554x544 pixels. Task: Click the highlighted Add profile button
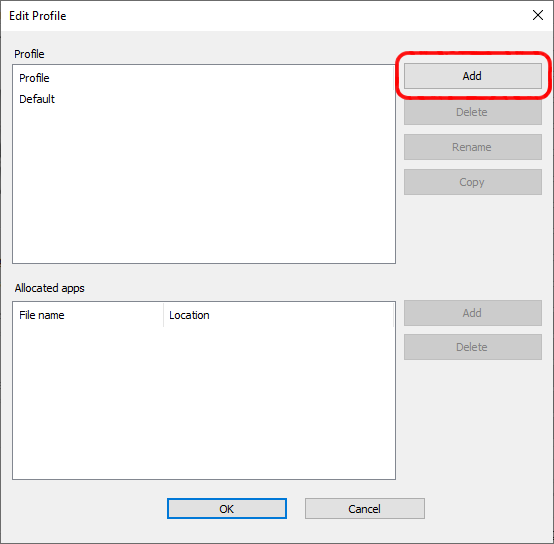click(x=472, y=76)
